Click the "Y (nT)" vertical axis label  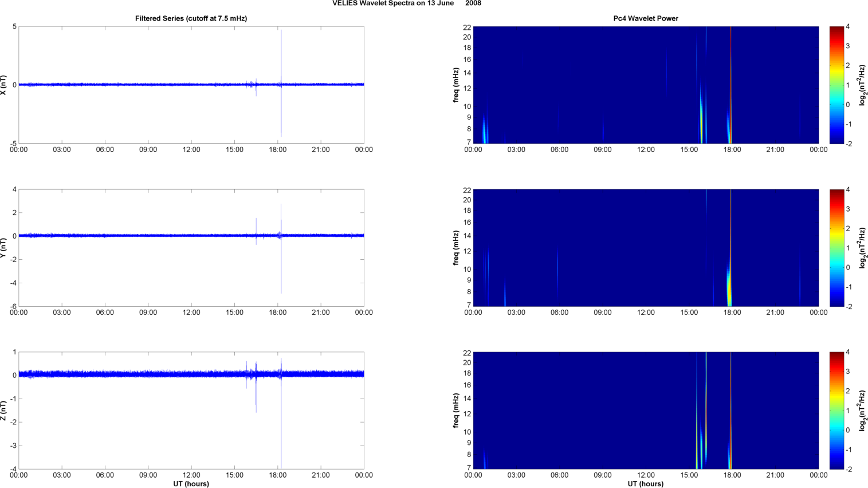pyautogui.click(x=4, y=248)
